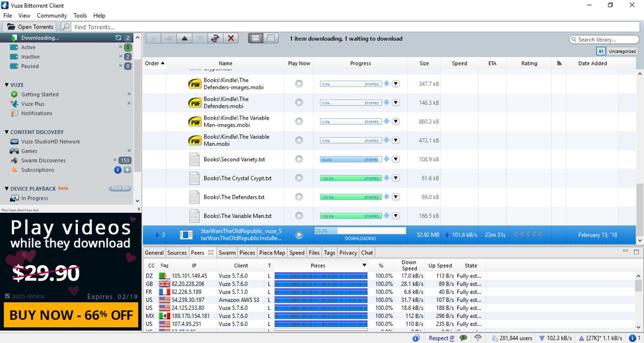The image size is (644, 343).
Task: Open dropdown arrow for The Defenders-images.mobi row
Action: (396, 84)
